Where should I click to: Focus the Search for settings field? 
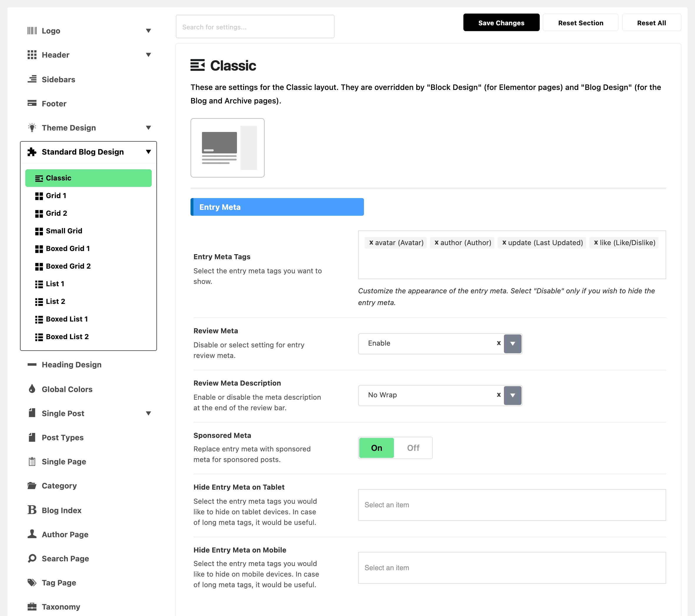[x=255, y=26]
